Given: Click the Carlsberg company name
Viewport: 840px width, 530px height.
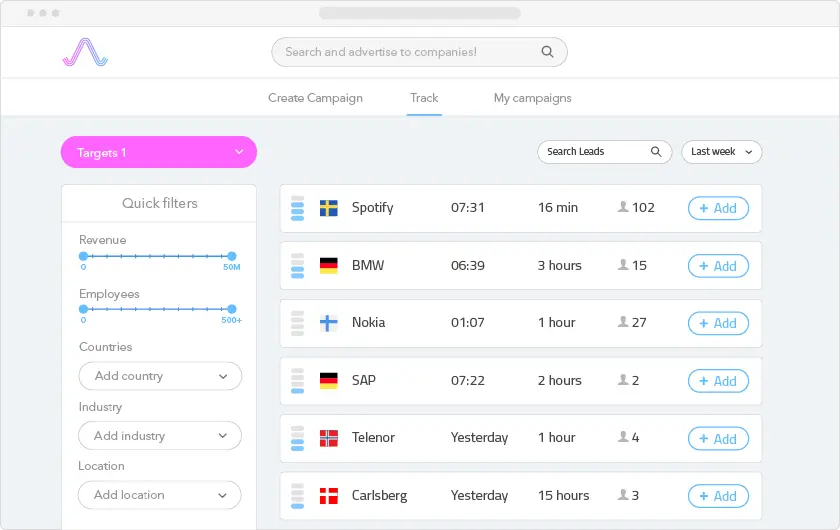Looking at the screenshot, I should click(379, 496).
